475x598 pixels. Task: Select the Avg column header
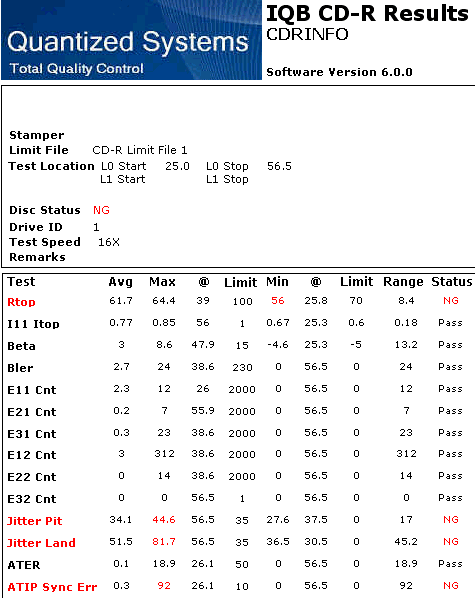pos(121,282)
